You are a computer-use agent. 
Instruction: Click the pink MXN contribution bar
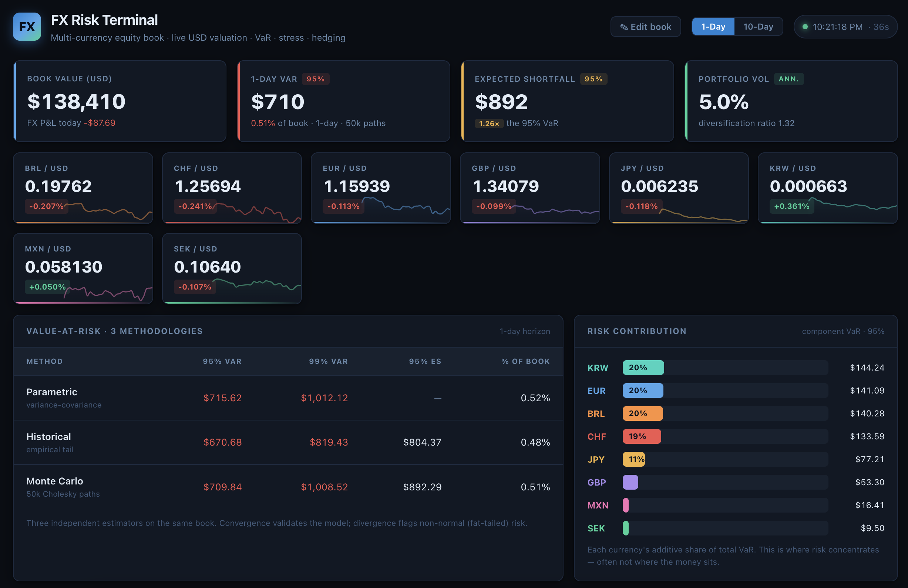tap(626, 505)
